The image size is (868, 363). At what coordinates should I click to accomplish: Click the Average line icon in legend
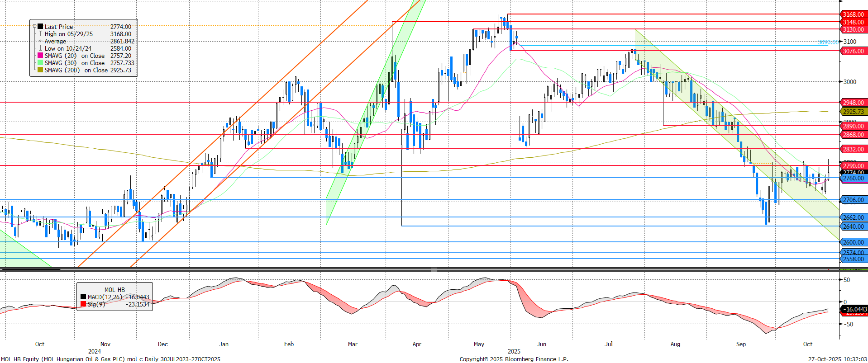[x=40, y=41]
